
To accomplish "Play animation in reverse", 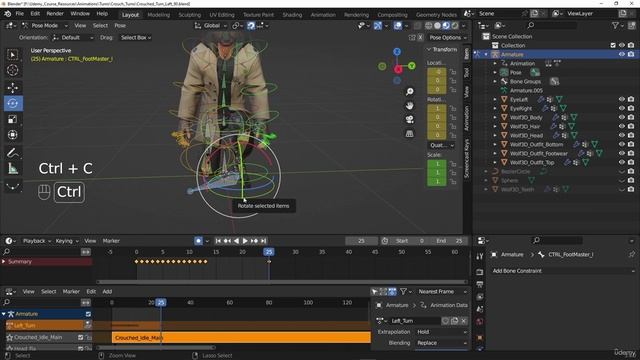I will (x=236, y=241).
